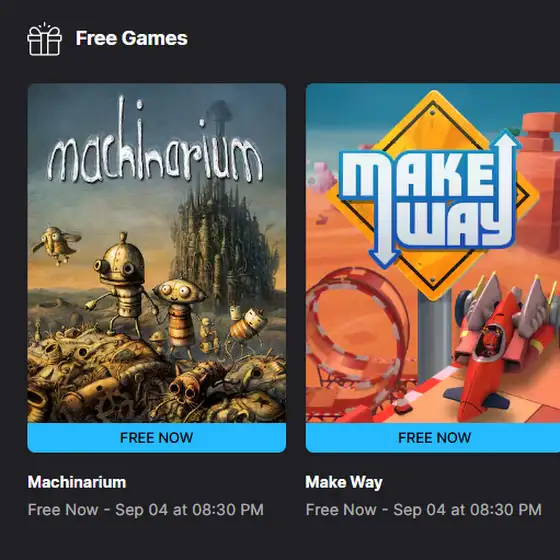Click the flying bird robot on Machinarium art

pyautogui.click(x=56, y=245)
